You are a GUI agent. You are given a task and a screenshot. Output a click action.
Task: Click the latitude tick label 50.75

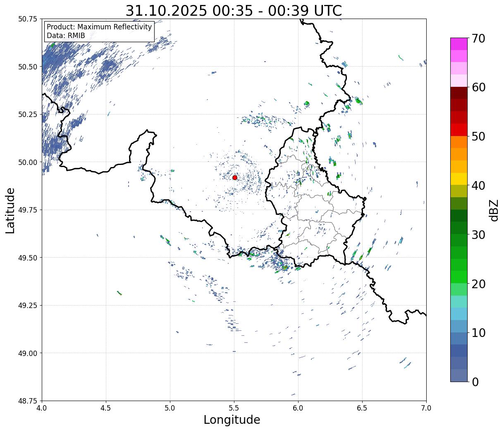tap(28, 19)
